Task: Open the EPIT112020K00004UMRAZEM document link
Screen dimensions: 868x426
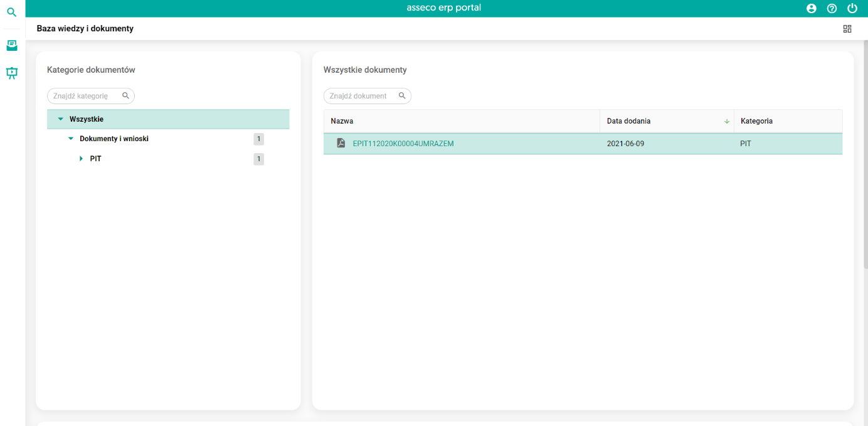Action: (403, 144)
